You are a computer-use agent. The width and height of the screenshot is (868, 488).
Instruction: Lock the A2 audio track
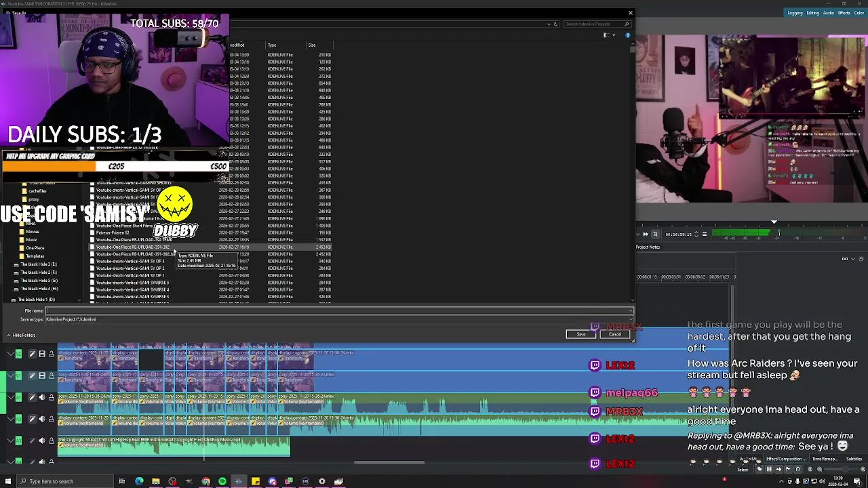tap(51, 419)
